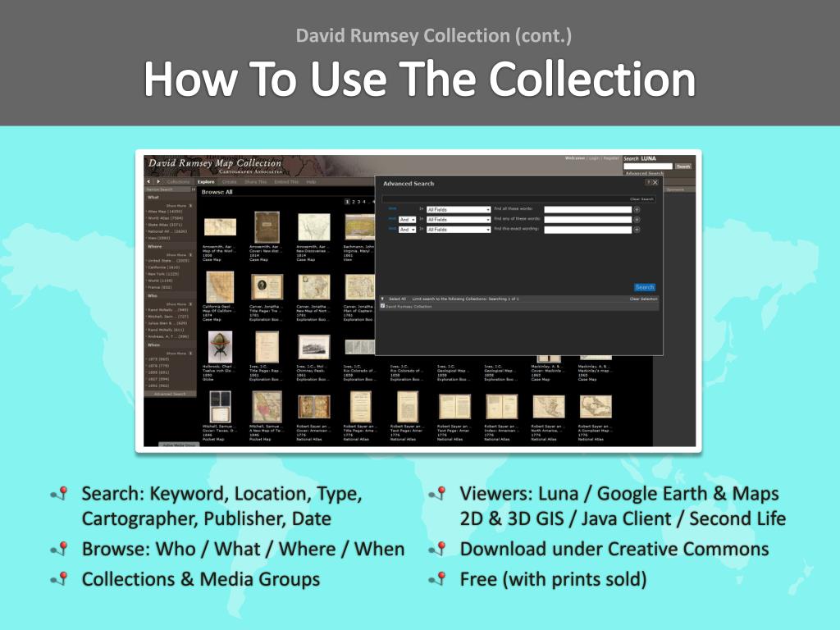
Task: Open the Embed This menu item
Action: coord(286,181)
